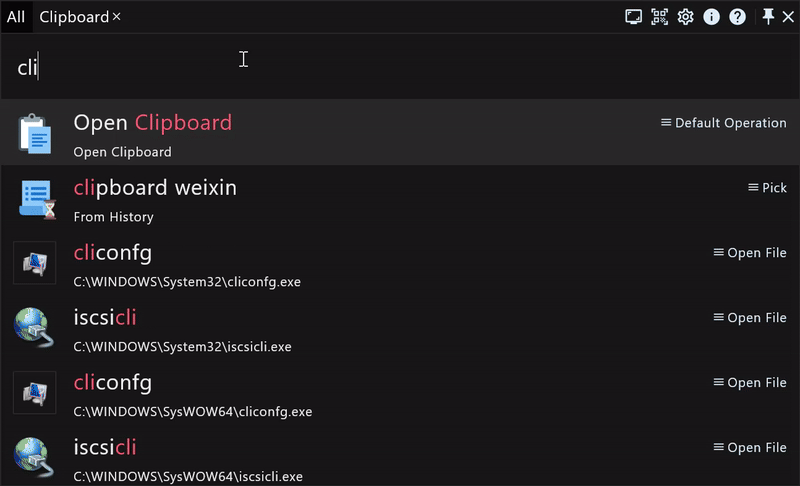Click the search input field containing 'cli'

(400, 68)
